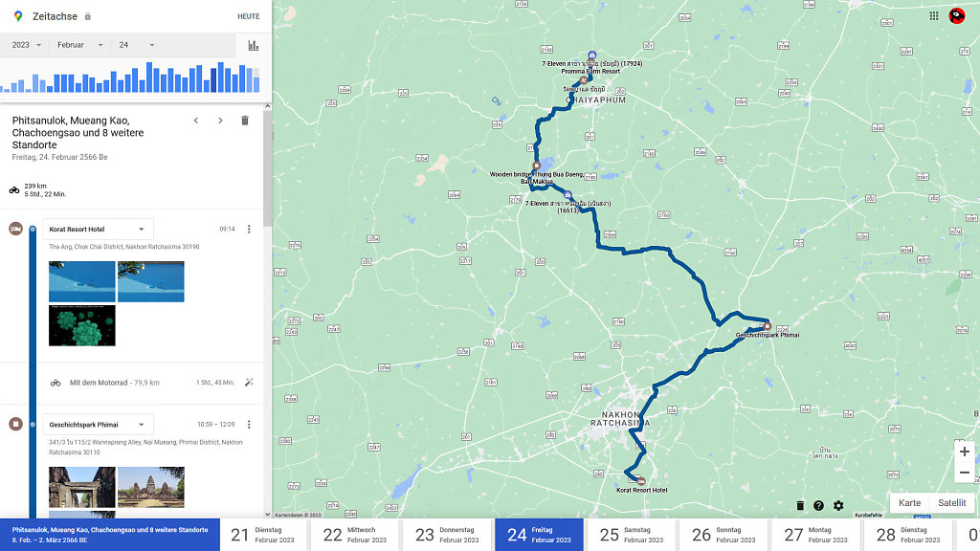Select Donnerstag 23 Februar in date strip
This screenshot has width=980, height=551.
(445, 535)
